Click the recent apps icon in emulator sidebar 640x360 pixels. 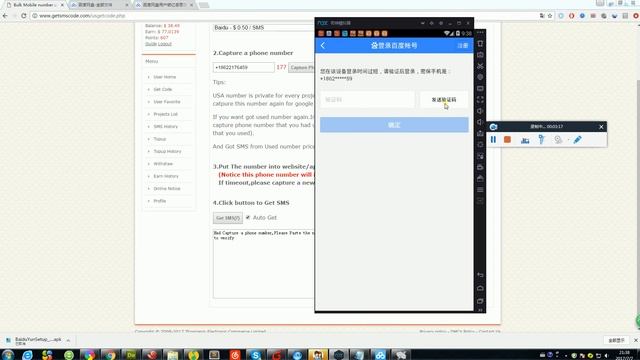pos(480,301)
